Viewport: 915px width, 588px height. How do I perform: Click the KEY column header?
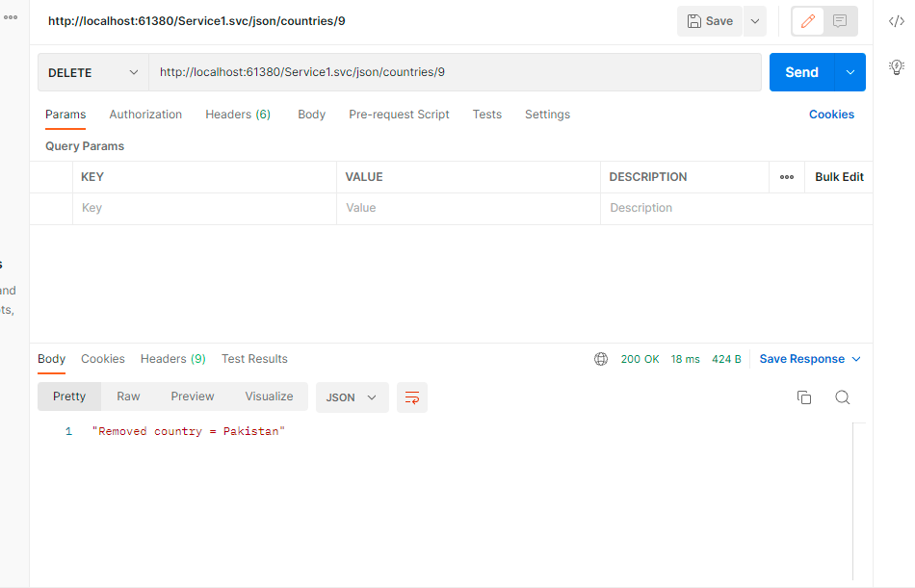pos(92,177)
